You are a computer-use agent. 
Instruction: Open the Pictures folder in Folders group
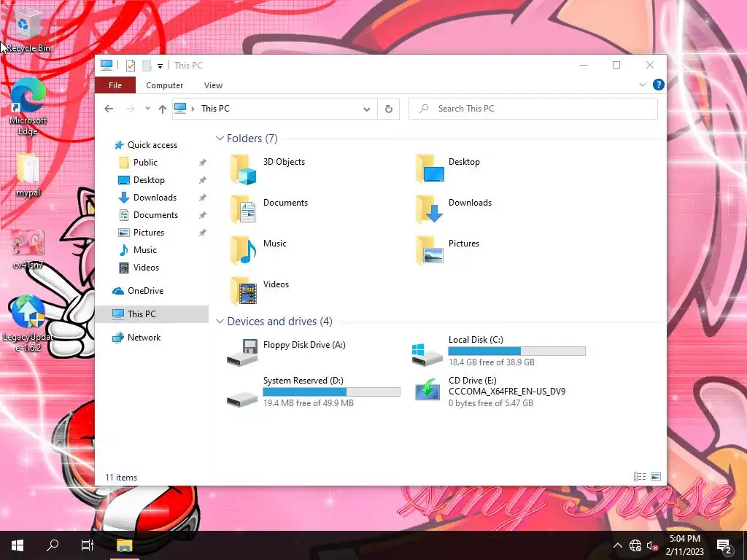pos(447,251)
